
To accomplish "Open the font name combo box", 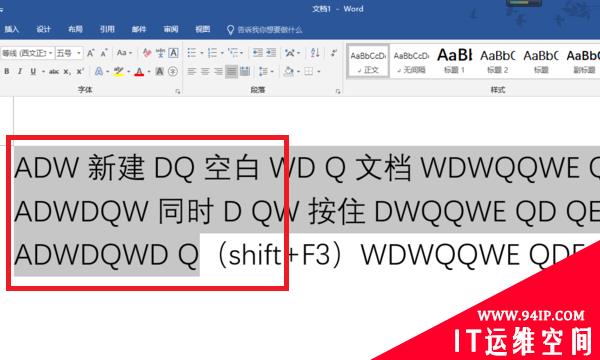I will (27, 53).
